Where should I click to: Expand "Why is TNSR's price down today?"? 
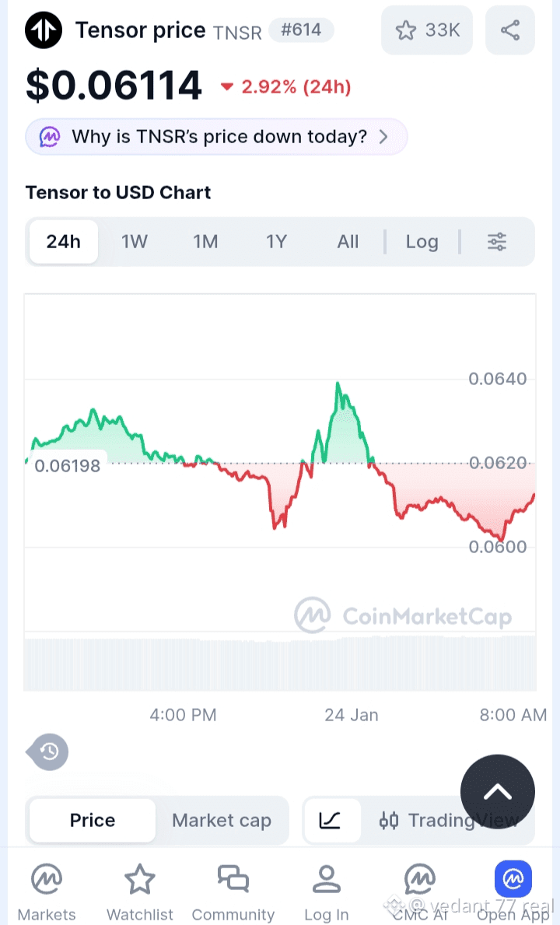point(216,137)
